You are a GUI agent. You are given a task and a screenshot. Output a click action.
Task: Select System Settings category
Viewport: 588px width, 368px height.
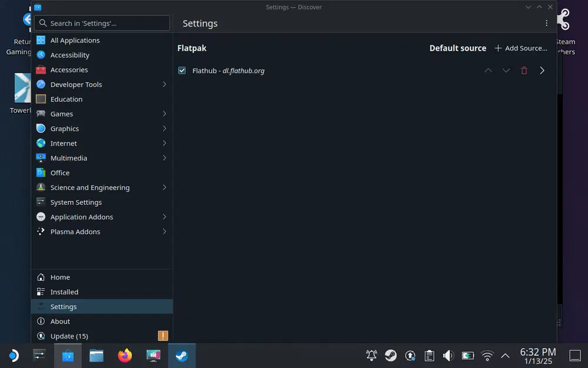coord(102,202)
